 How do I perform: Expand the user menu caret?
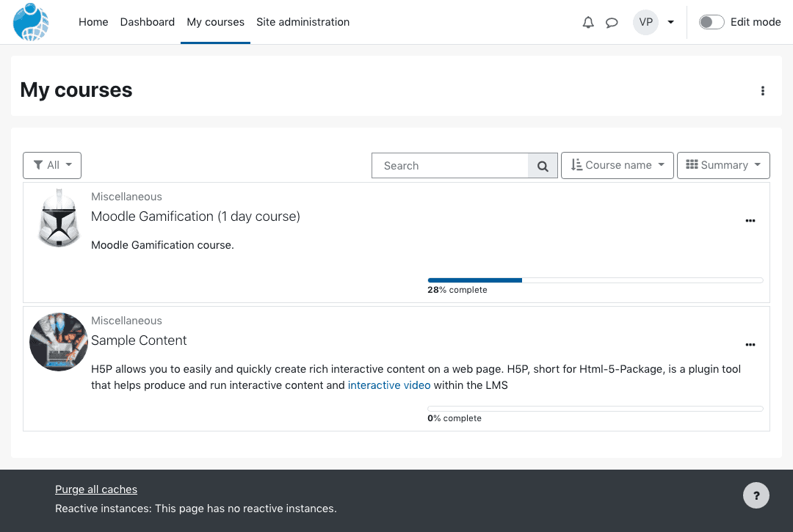[x=670, y=22]
